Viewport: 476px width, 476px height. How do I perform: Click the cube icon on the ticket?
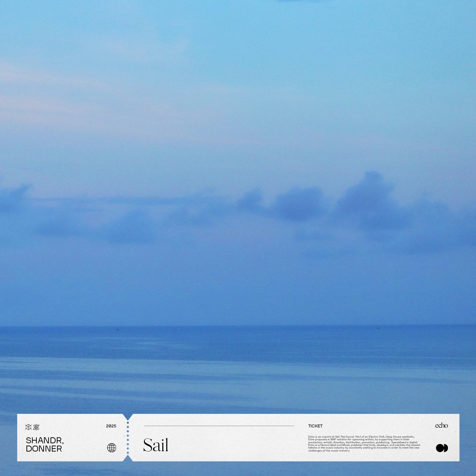pyautogui.click(x=28, y=427)
